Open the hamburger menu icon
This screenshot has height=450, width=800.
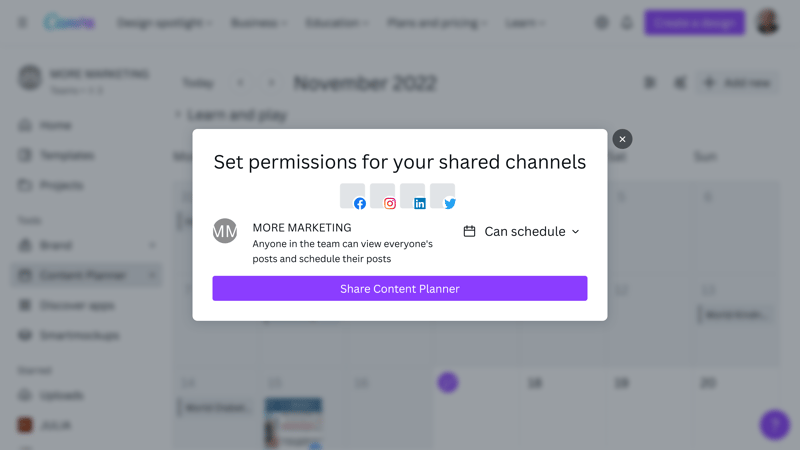click(22, 22)
